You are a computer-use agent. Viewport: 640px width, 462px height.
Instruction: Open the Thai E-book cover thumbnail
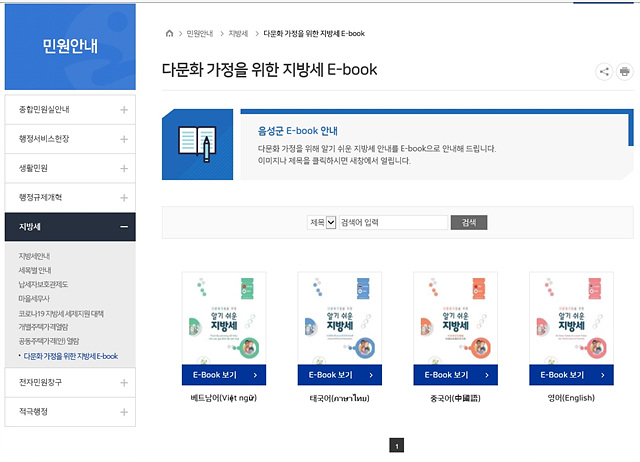[x=340, y=318]
